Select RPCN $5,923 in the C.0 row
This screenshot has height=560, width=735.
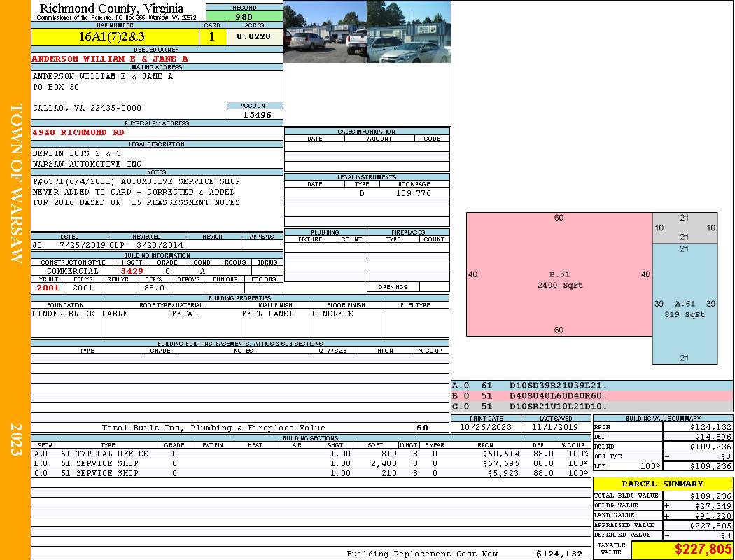(503, 473)
